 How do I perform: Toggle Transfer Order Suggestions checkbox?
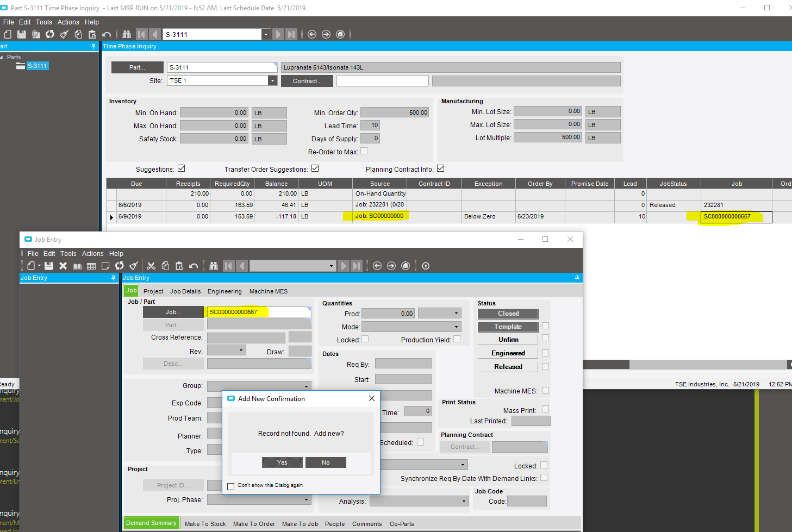click(x=315, y=168)
